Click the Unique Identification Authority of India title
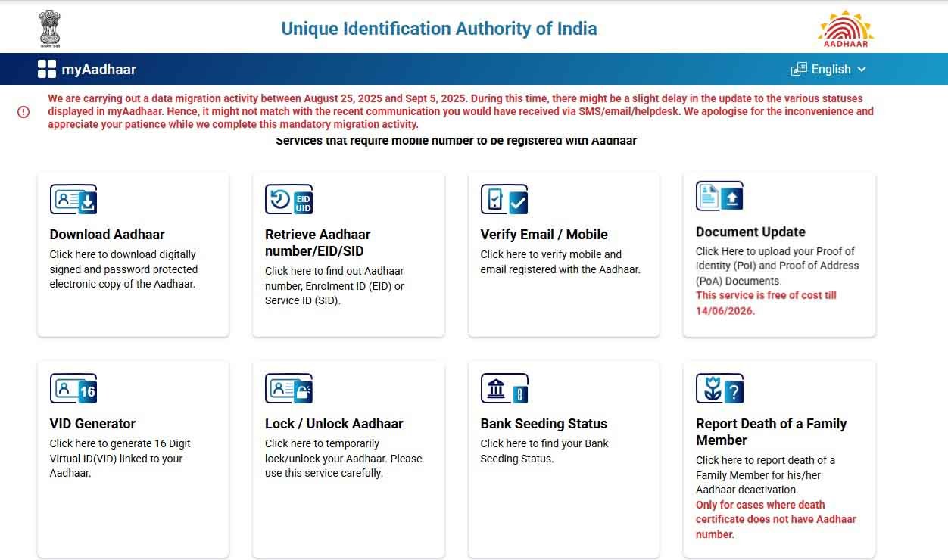Viewport: 948px width, 560px height. click(439, 29)
